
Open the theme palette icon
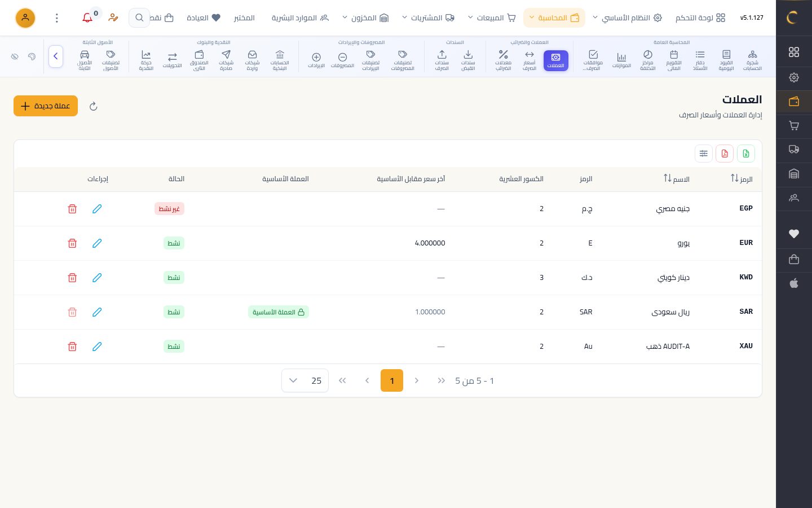point(32,56)
